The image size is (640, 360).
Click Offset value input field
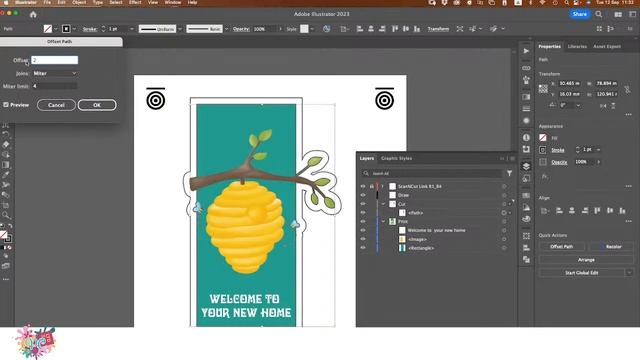point(55,60)
